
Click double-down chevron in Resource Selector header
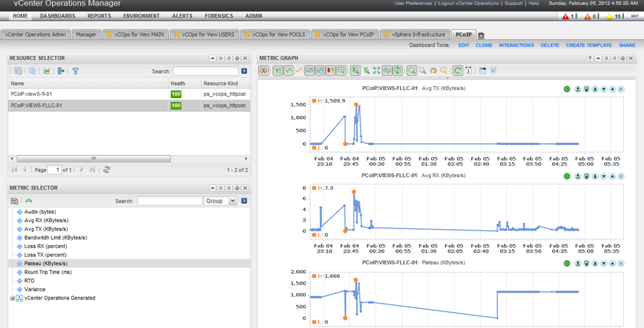tap(221, 59)
